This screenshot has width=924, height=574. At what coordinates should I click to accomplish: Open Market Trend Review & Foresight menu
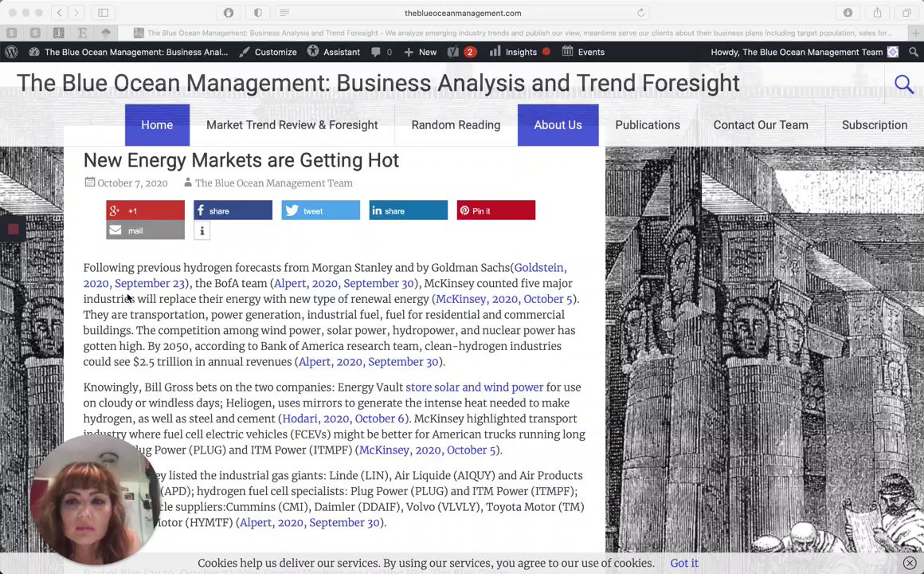[x=292, y=125]
